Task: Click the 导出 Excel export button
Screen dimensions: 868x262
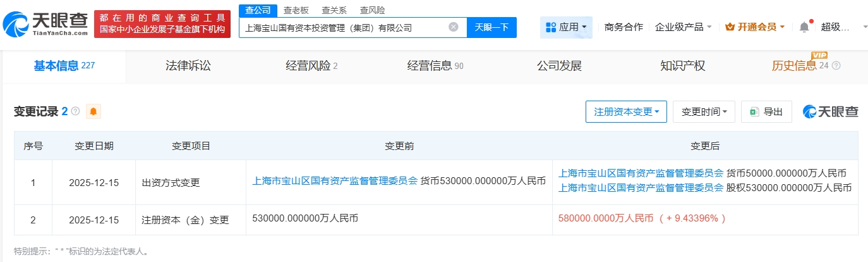Action: click(x=766, y=112)
